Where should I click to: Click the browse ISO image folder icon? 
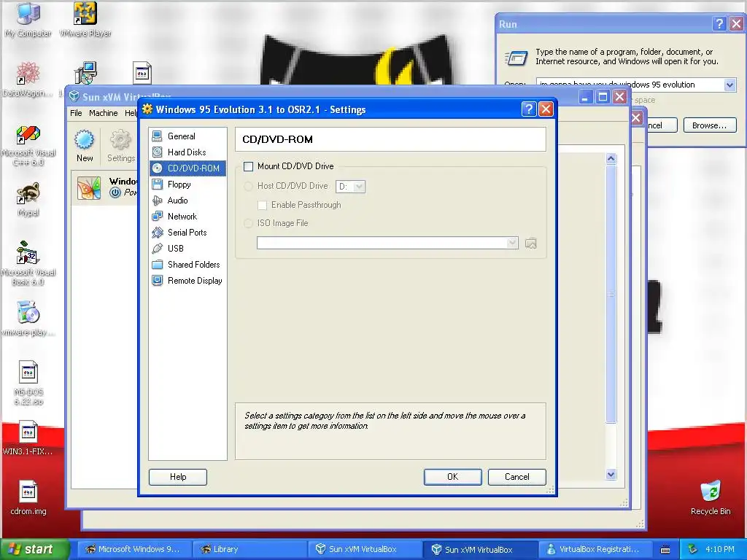531,244
